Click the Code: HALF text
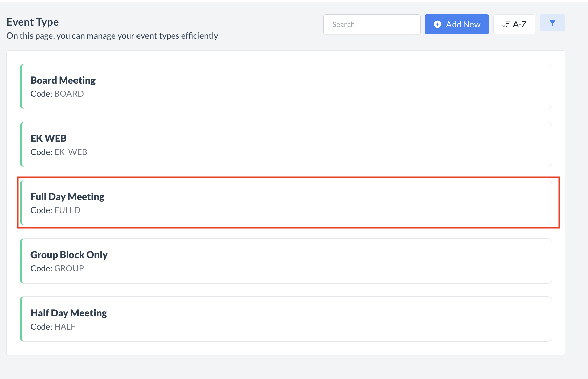Screen dimensions: 588x379 coord(53,327)
